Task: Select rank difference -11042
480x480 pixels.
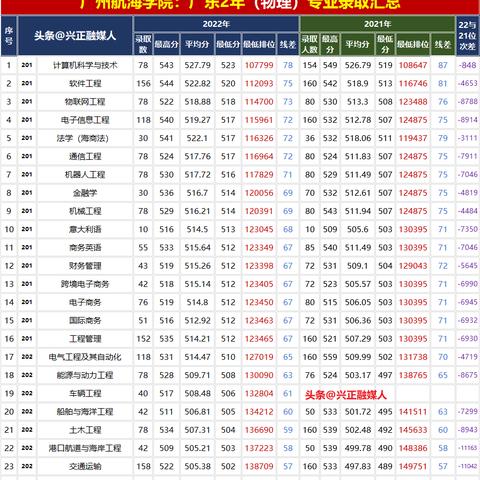Action: click(x=468, y=466)
